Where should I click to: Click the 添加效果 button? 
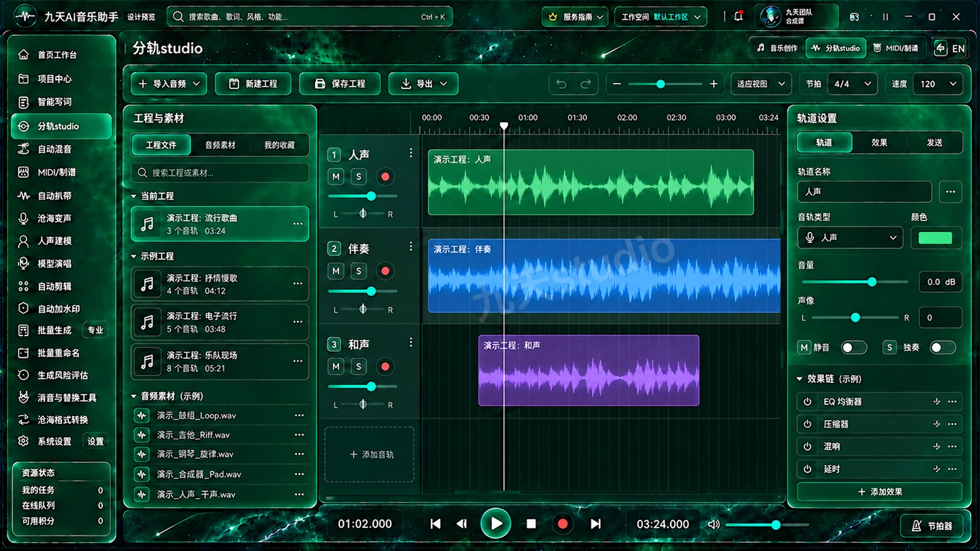click(x=879, y=492)
